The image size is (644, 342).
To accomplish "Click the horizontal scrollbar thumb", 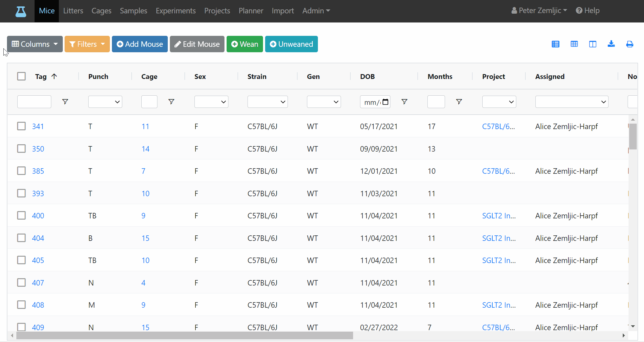I will click(184, 335).
